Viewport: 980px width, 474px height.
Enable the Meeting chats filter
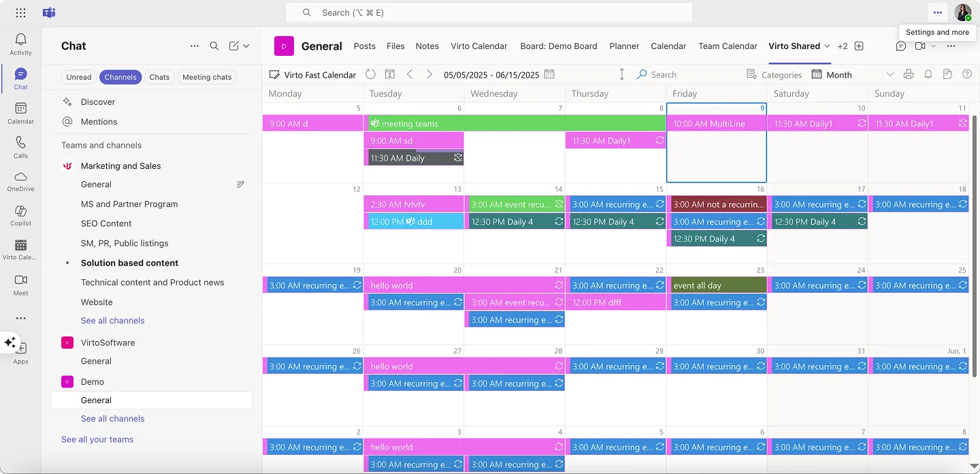coord(207,77)
